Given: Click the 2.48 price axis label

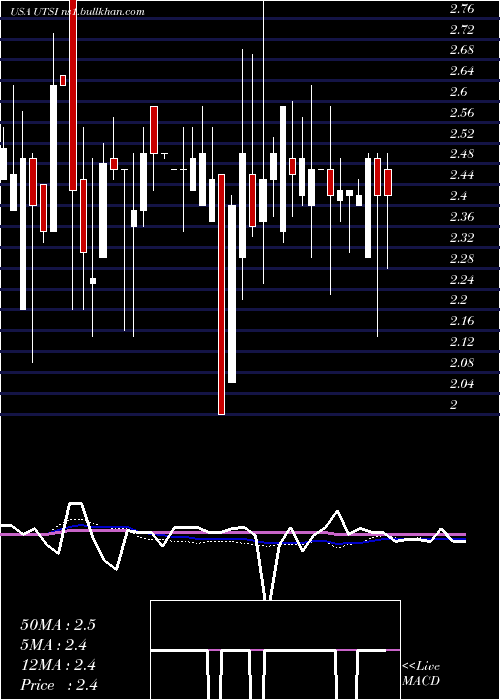Looking at the screenshot, I should click(462, 154).
